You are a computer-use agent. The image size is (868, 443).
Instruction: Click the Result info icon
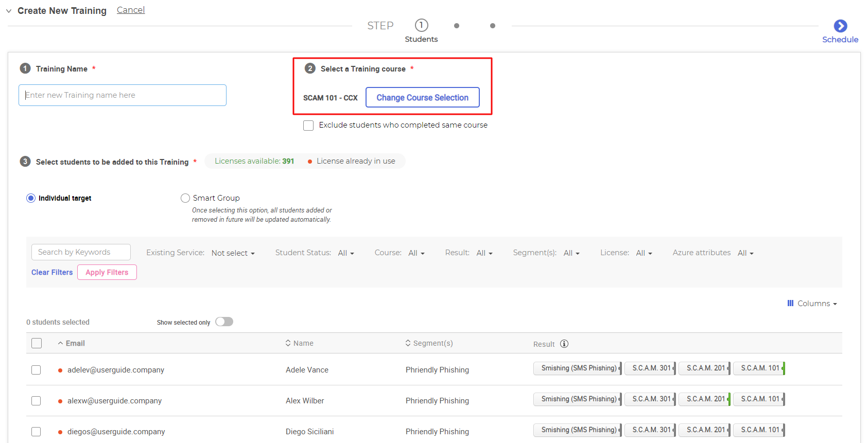click(x=564, y=344)
